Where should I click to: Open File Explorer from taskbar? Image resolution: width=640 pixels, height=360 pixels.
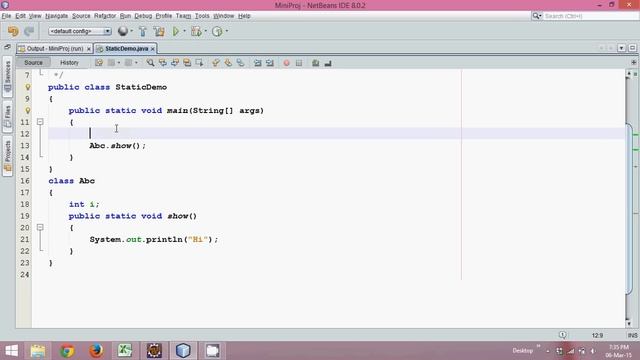[x=38, y=351]
